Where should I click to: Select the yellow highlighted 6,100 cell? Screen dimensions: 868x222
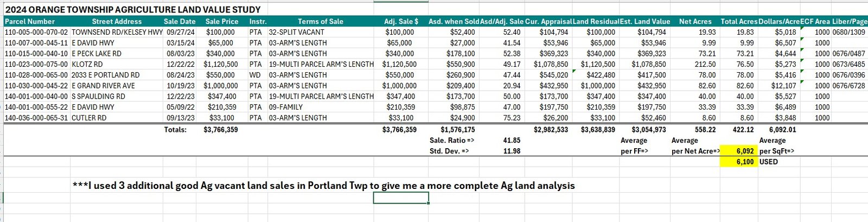tap(745, 162)
